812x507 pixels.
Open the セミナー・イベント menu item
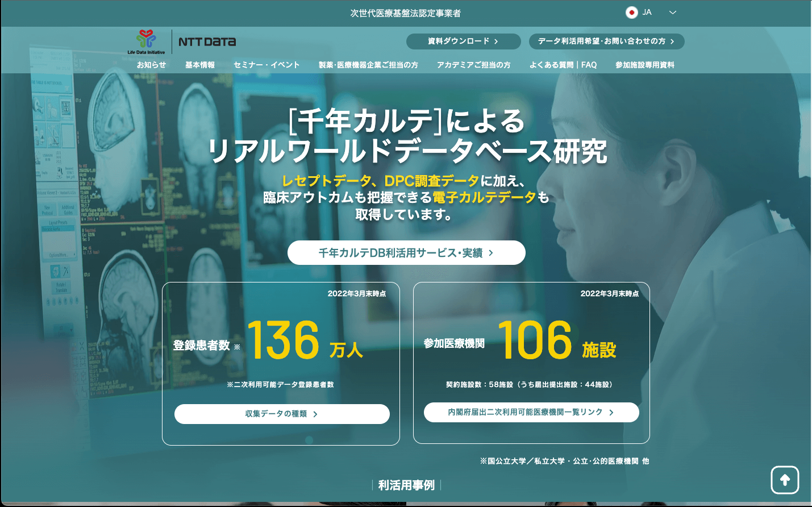tap(266, 65)
